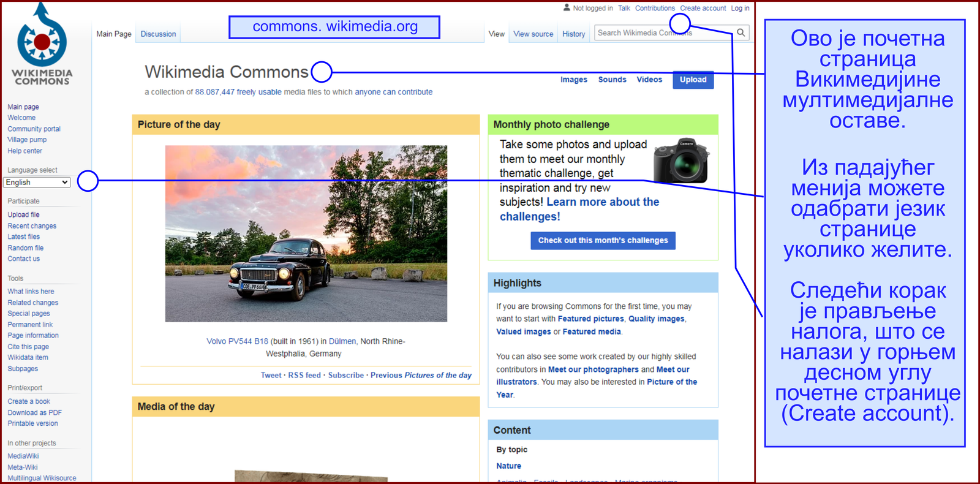Open the Images media link

573,80
